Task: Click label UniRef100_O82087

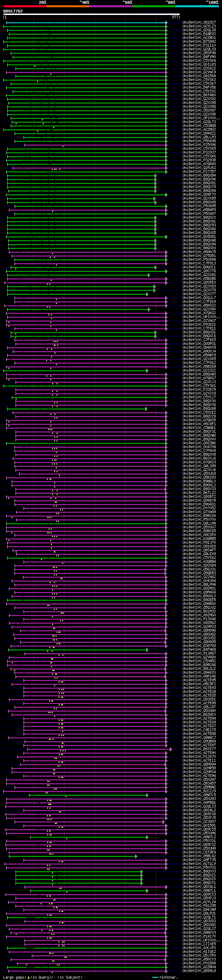Action: coord(199,110)
